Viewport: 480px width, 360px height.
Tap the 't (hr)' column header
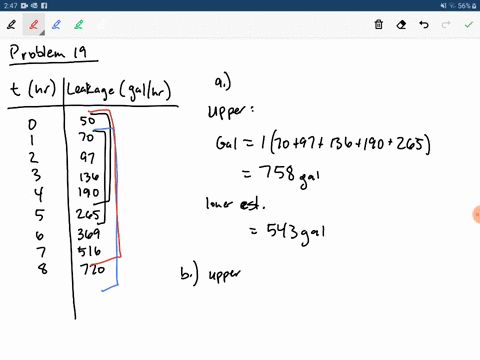point(33,89)
